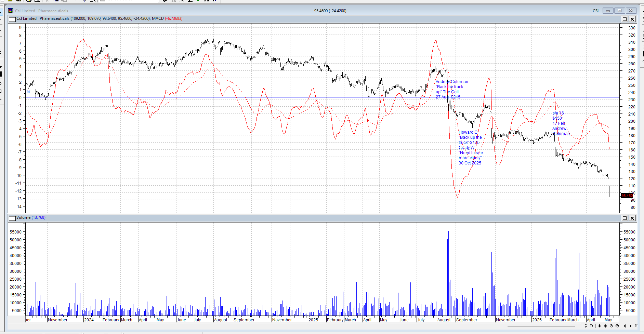
Task: Click the Csl Limited chart window icon
Action: click(x=11, y=11)
